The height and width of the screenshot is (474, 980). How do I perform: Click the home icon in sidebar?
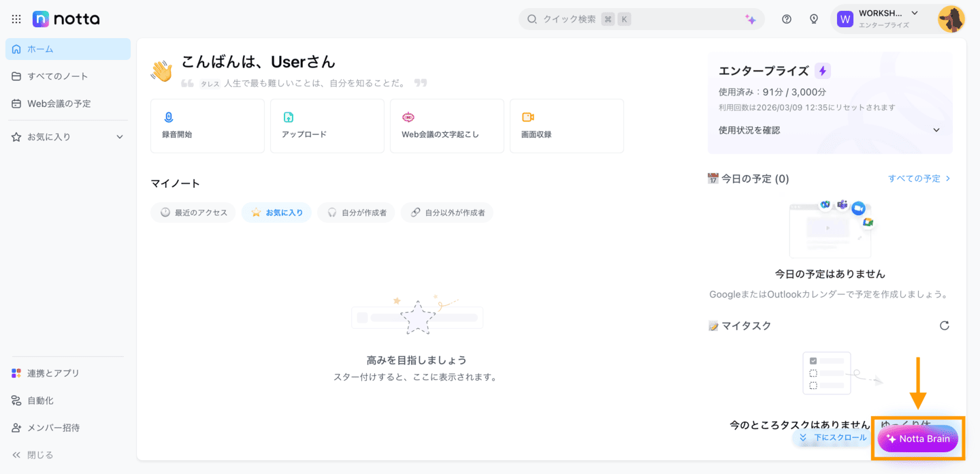click(16, 49)
